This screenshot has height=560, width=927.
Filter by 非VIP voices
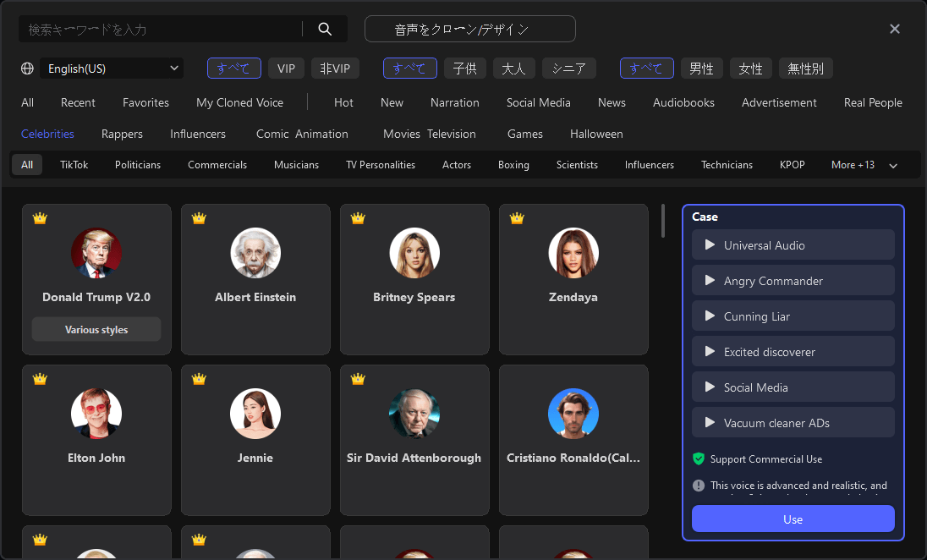pyautogui.click(x=335, y=69)
